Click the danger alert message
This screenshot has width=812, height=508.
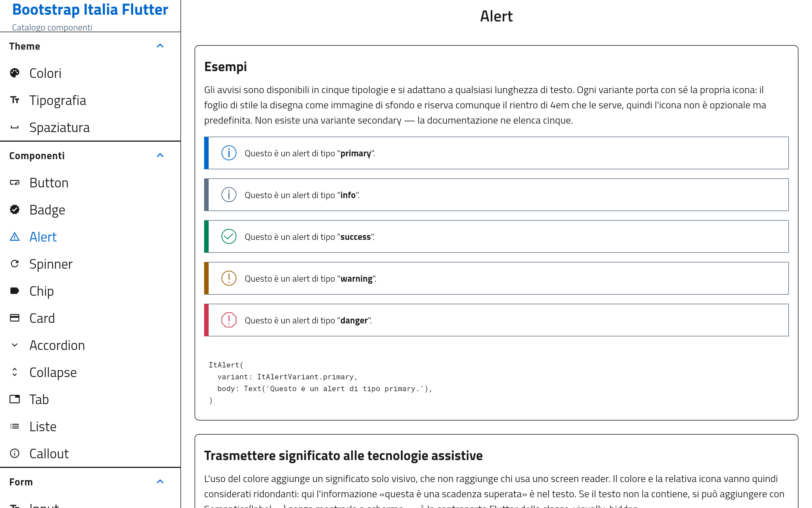(x=308, y=321)
